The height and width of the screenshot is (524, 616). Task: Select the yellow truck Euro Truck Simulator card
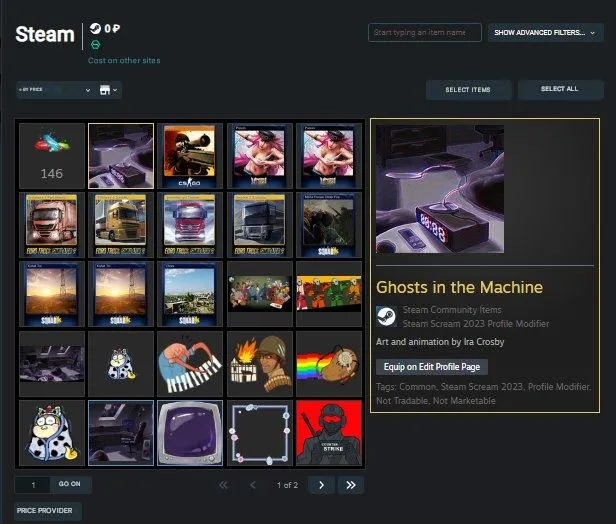point(121,225)
